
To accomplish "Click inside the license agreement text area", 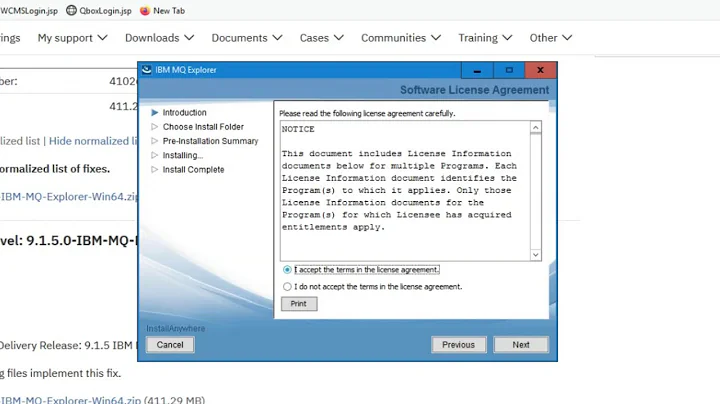I will coord(405,191).
